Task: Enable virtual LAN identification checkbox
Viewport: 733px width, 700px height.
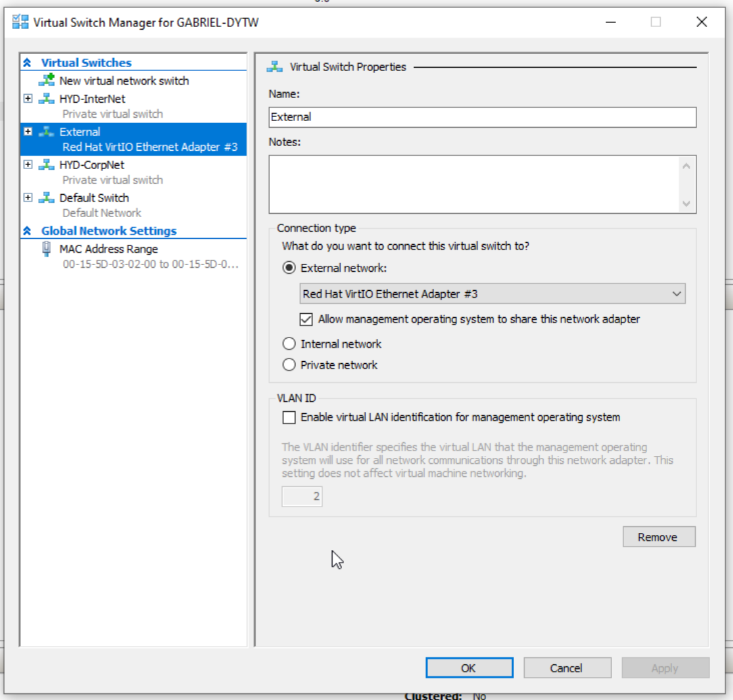Action: pos(289,417)
